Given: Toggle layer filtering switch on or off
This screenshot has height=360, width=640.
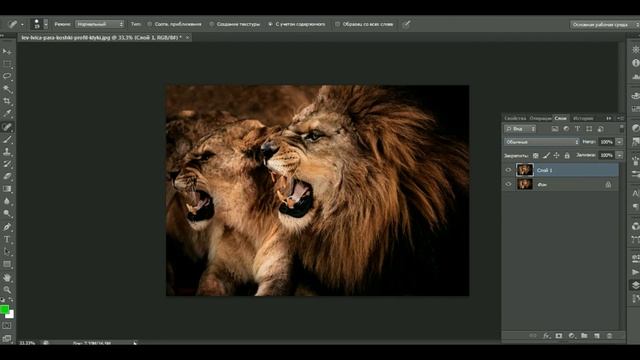Looking at the screenshot, I should tap(621, 129).
